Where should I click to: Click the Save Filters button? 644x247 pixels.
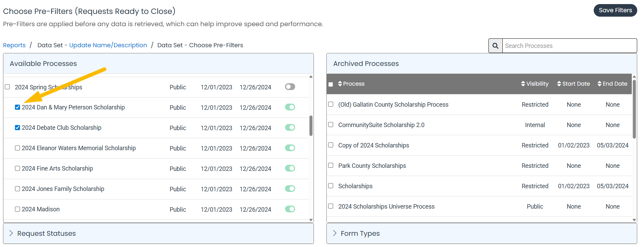(x=615, y=10)
